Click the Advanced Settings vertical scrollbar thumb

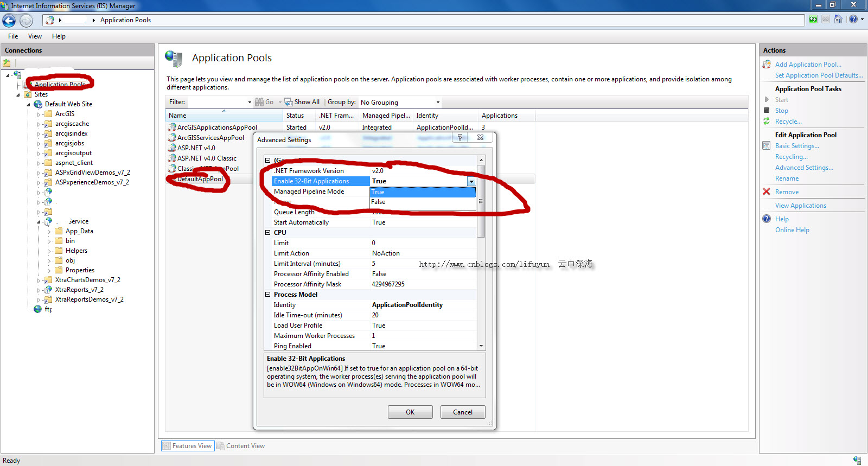(481, 201)
